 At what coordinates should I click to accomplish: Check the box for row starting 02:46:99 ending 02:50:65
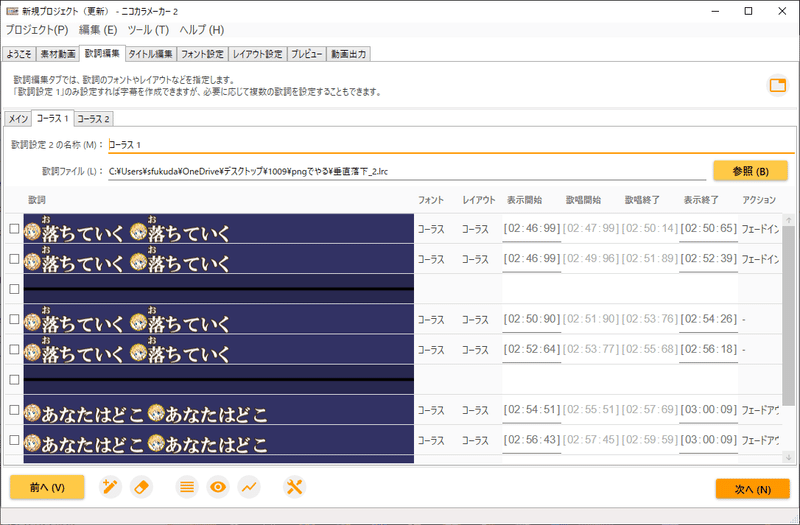click(x=14, y=229)
